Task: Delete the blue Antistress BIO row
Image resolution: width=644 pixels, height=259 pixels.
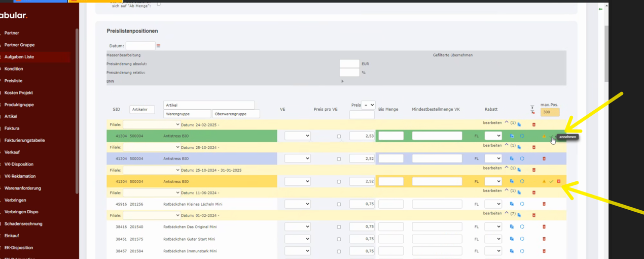Action: (x=544, y=159)
